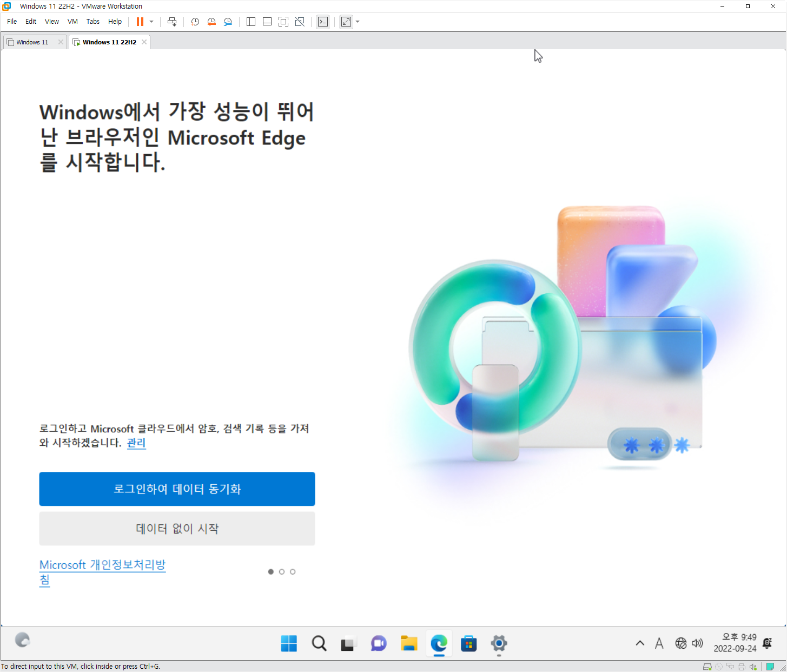Open Settings gear in guest taskbar
This screenshot has width=787, height=672.
499,644
